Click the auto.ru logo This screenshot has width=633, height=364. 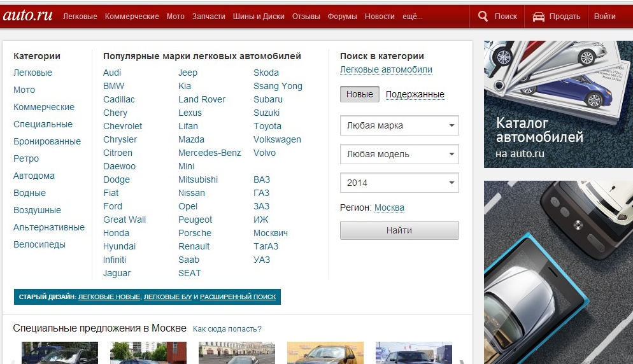(28, 16)
